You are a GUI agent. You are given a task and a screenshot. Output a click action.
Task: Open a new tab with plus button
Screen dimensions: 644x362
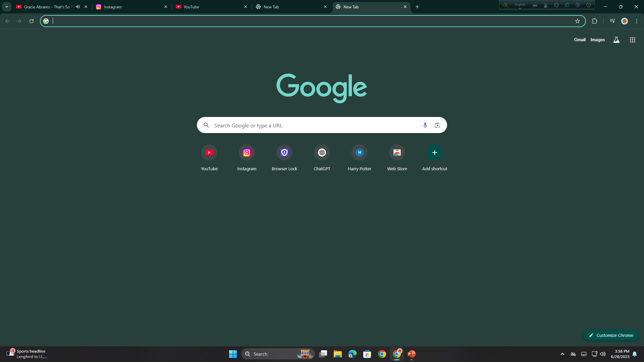(x=417, y=7)
